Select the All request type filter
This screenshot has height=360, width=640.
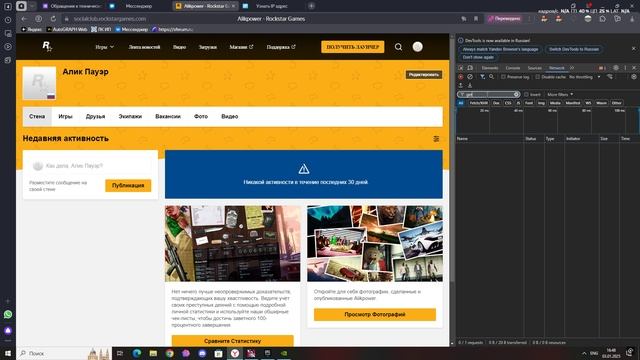pos(461,103)
